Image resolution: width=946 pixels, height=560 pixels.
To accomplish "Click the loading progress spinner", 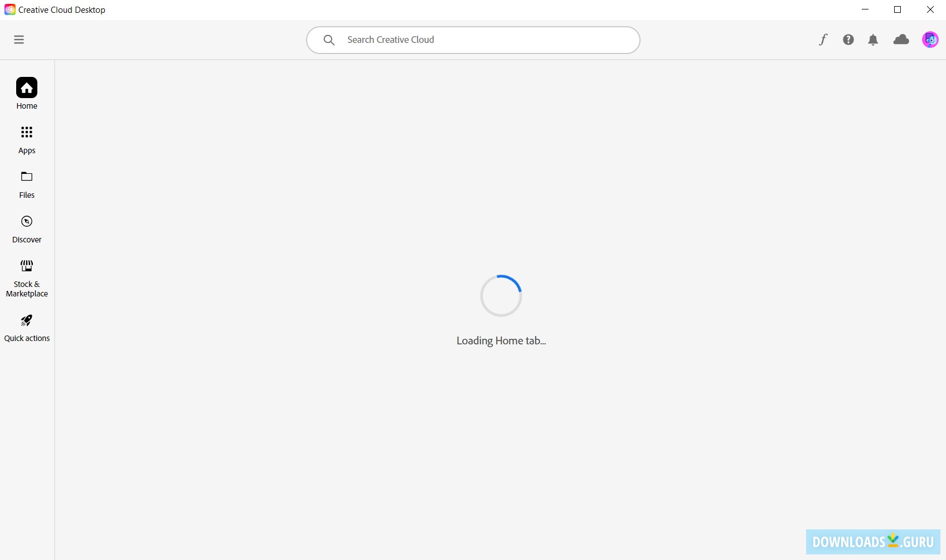I will [x=501, y=295].
